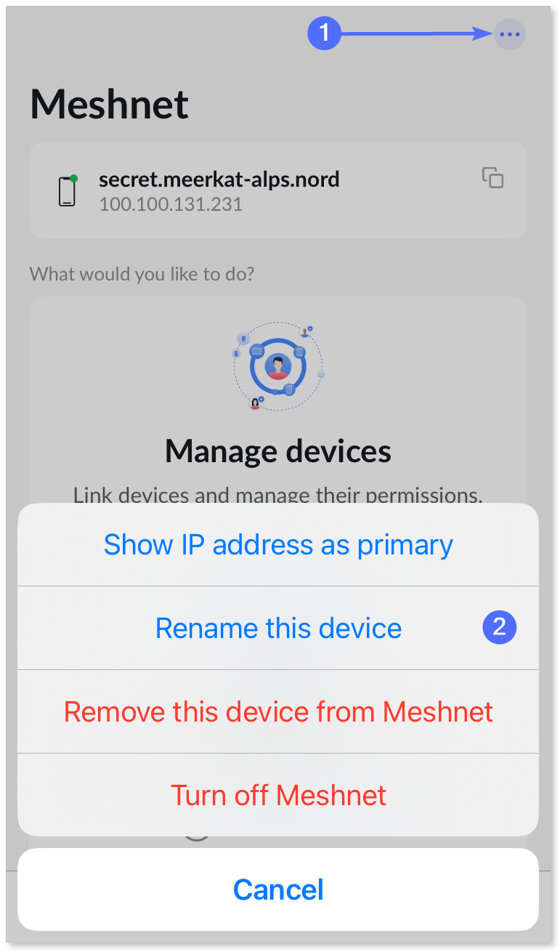Open the three-dot more options menu
The image size is (560, 952).
click(509, 34)
